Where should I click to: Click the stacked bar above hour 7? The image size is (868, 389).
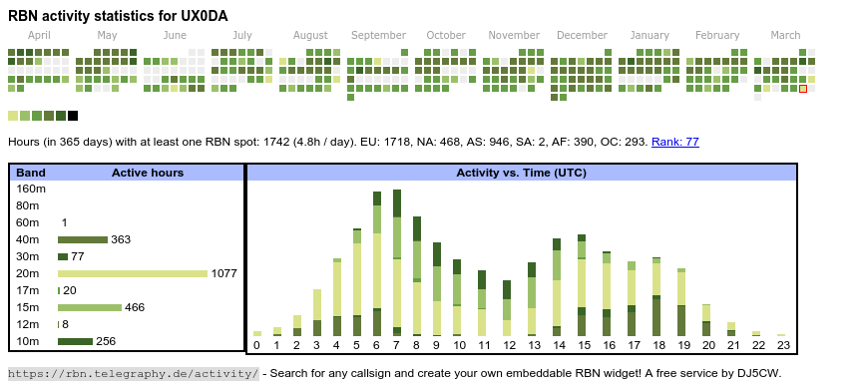(397, 263)
